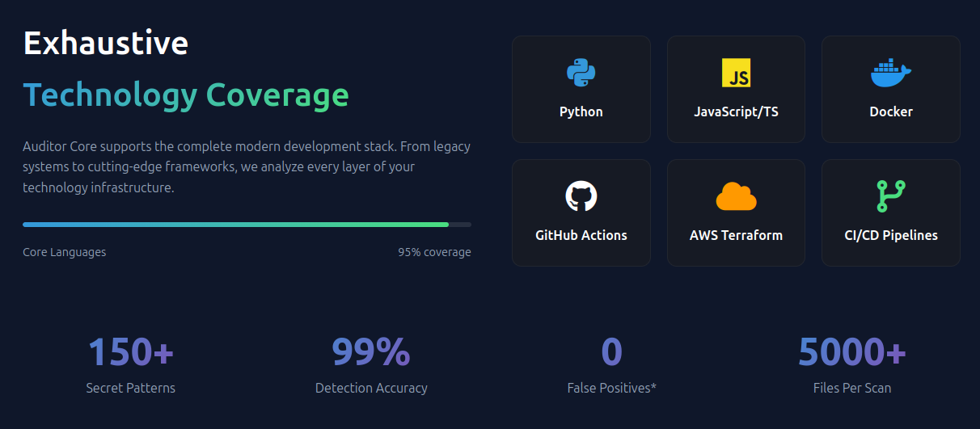Click the Technology Coverage gradient heading
The height and width of the screenshot is (429, 980).
(186, 95)
